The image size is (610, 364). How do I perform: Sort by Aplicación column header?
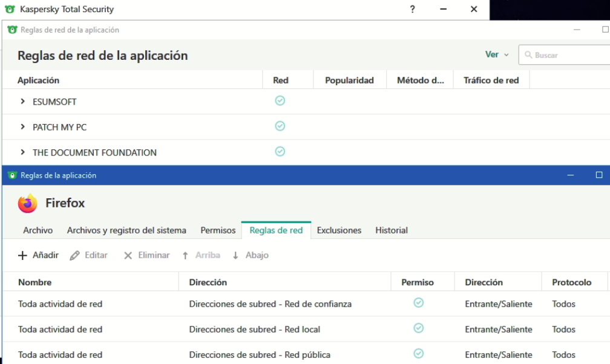tap(38, 80)
